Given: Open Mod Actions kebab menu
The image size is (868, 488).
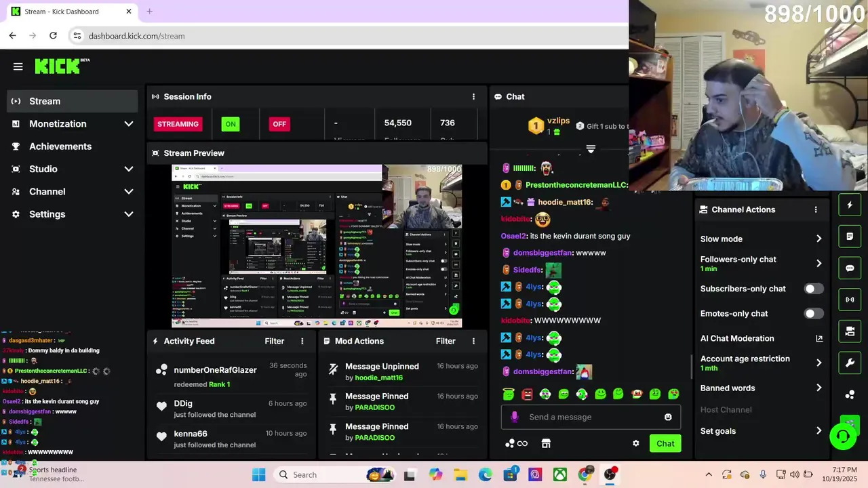Looking at the screenshot, I should (473, 341).
